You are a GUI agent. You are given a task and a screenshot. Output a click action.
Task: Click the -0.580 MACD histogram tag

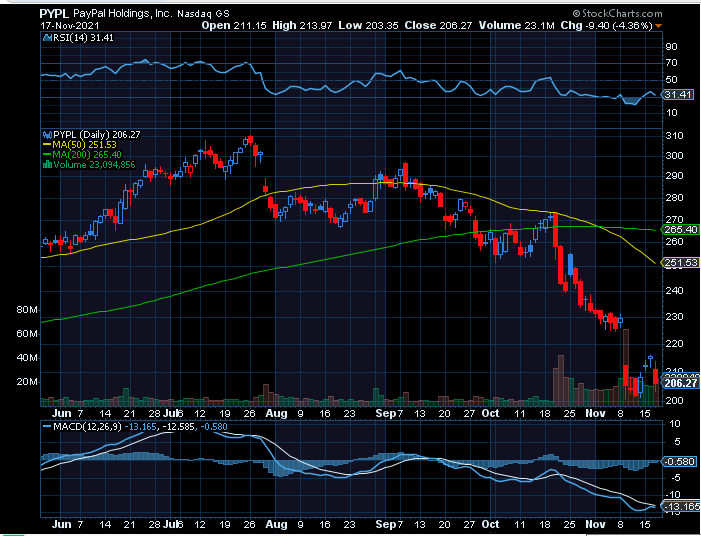click(x=679, y=461)
